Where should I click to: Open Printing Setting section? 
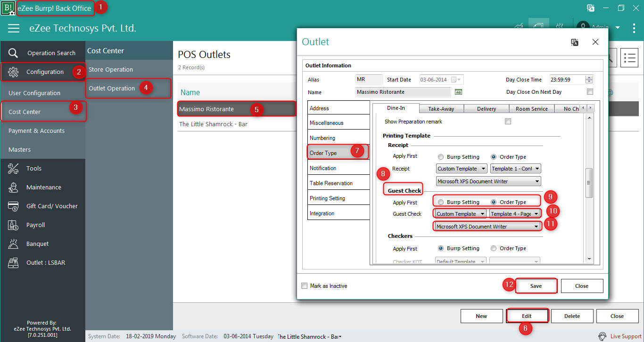pos(339,198)
